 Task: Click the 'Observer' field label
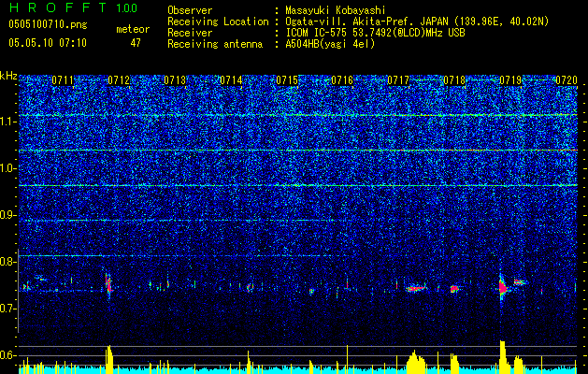coord(190,10)
